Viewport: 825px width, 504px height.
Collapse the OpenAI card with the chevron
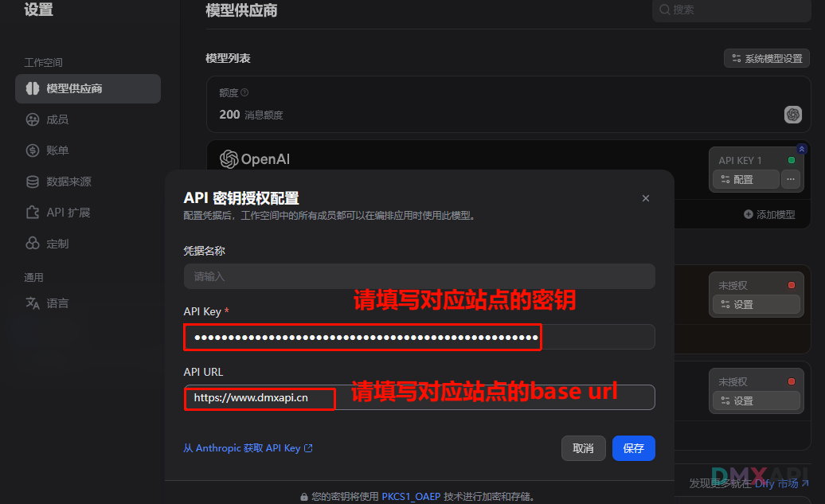[801, 150]
